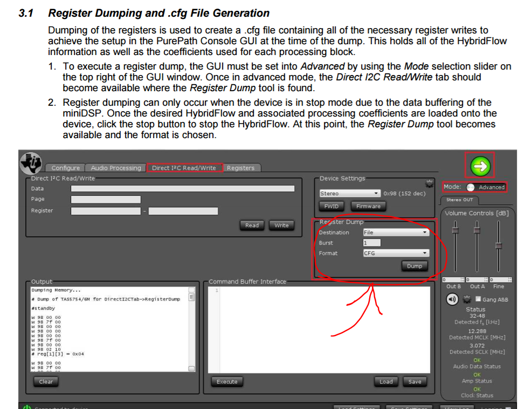Switch to the Configure tab

coord(65,168)
